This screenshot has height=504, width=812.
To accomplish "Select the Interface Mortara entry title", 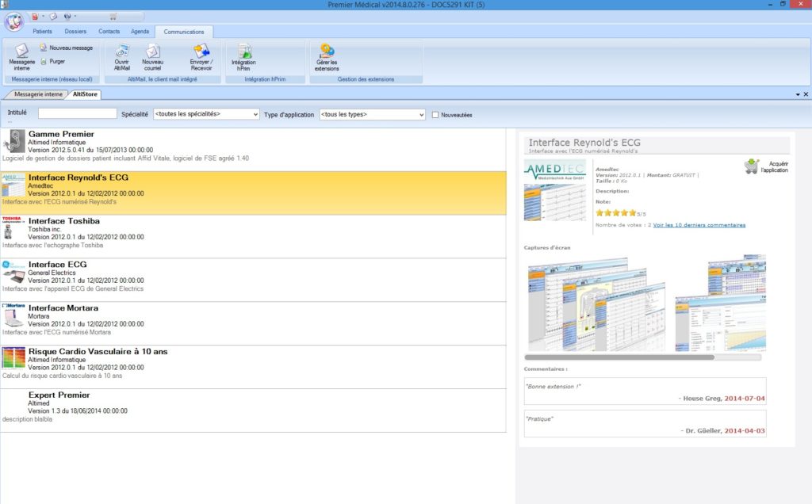I will click(63, 308).
